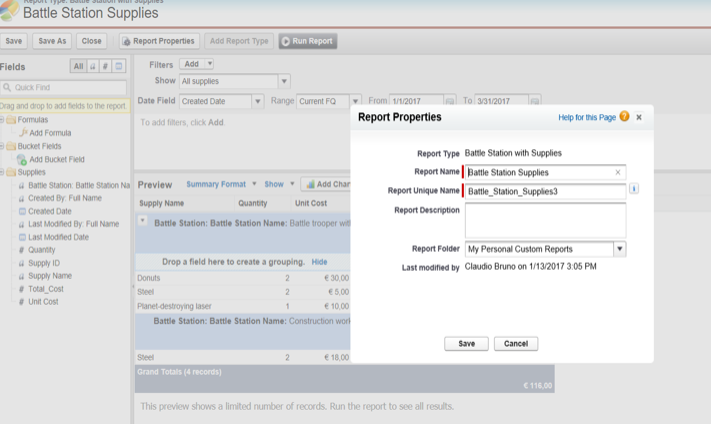Click the Close toolbar button
Viewport: 711px width, 425px height.
coord(92,41)
